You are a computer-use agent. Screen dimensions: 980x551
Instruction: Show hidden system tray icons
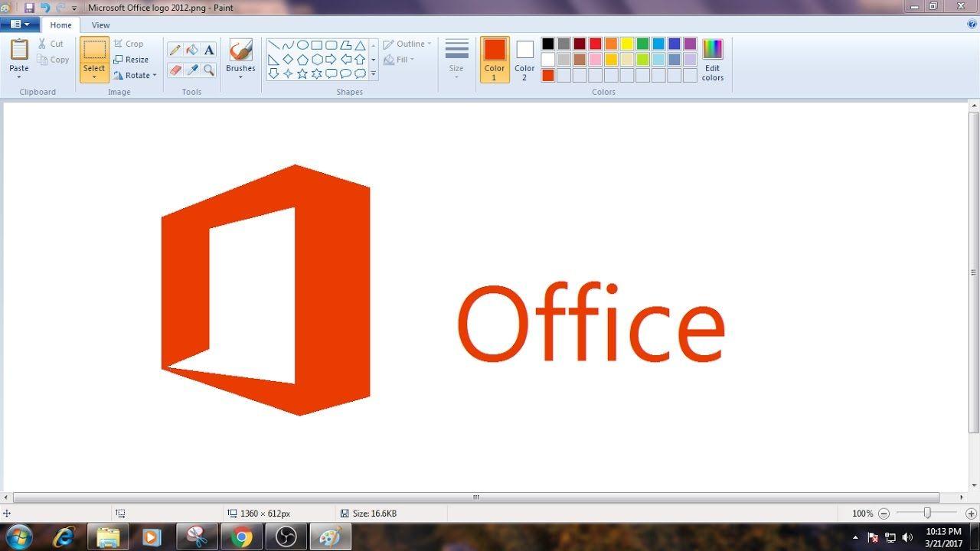pos(855,537)
